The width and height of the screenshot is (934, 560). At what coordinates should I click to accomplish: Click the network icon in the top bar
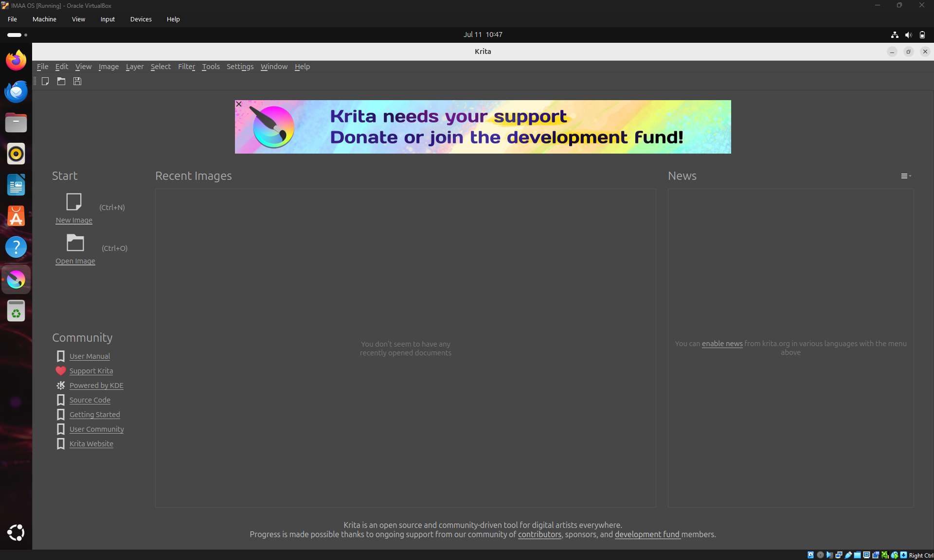click(x=895, y=35)
